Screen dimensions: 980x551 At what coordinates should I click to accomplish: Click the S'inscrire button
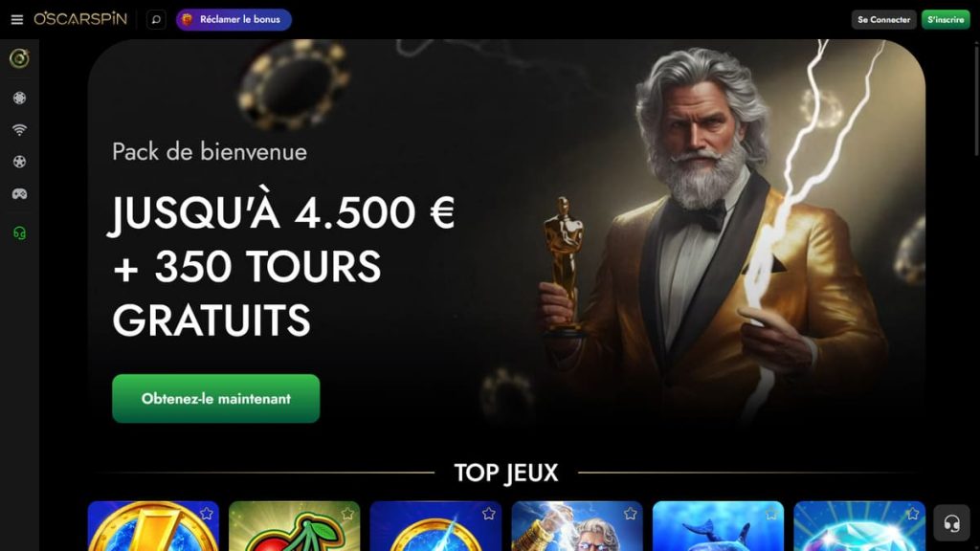(x=946, y=19)
